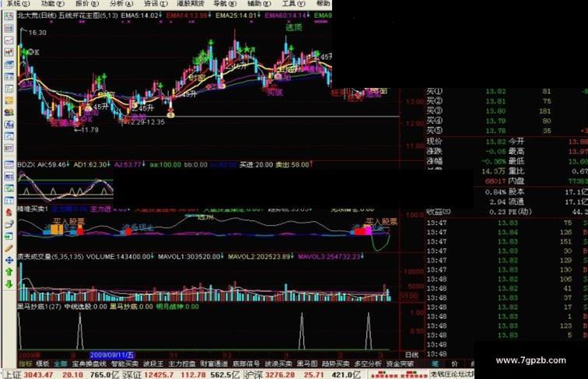Click the green down arrow icon
Screen dimensions: 588x379
point(9,284)
